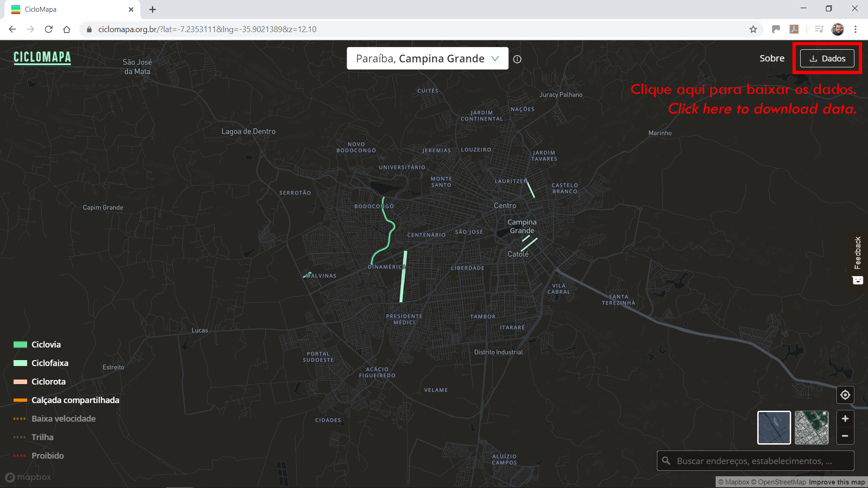868x488 pixels.
Task: Click the geolocate crosshair icon
Action: click(x=845, y=395)
